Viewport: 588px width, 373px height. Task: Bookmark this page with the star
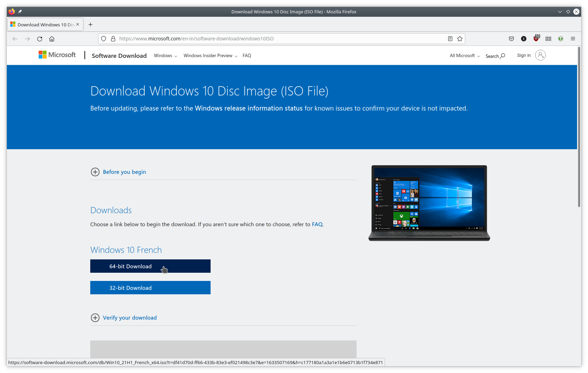tap(460, 39)
